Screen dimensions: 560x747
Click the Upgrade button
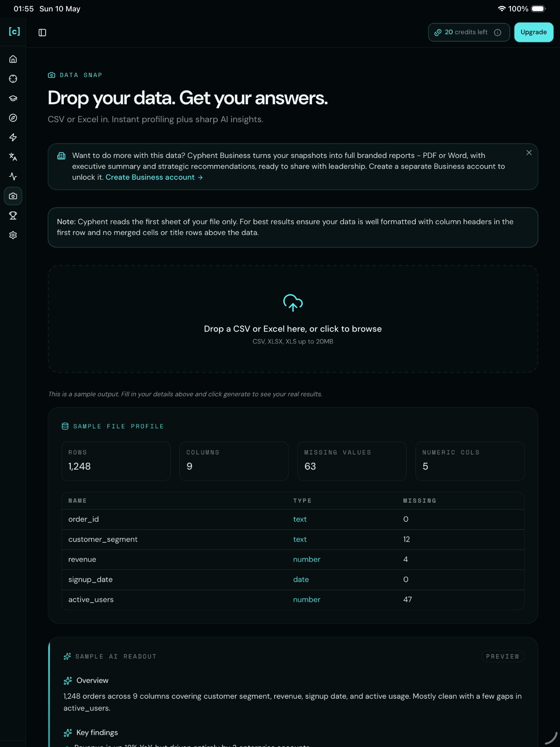(x=534, y=32)
